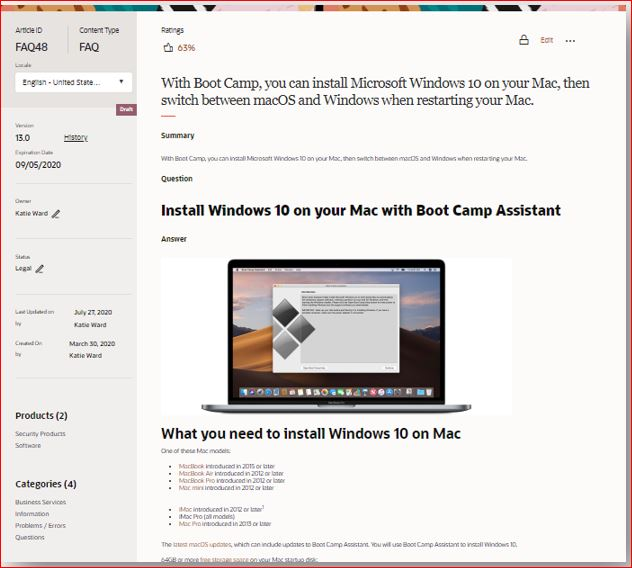
Task: Click the MacBook introduced in 2015 link
Action: pyautogui.click(x=191, y=466)
